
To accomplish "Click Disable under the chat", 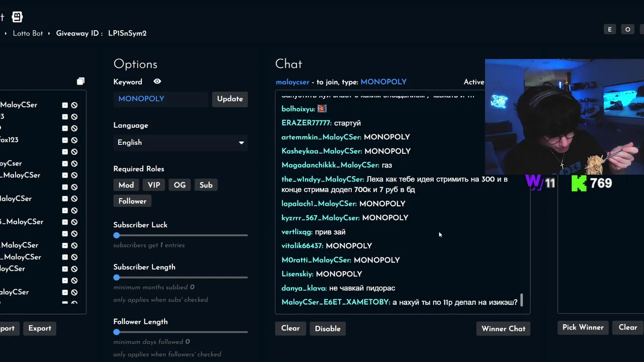I will pos(328,328).
